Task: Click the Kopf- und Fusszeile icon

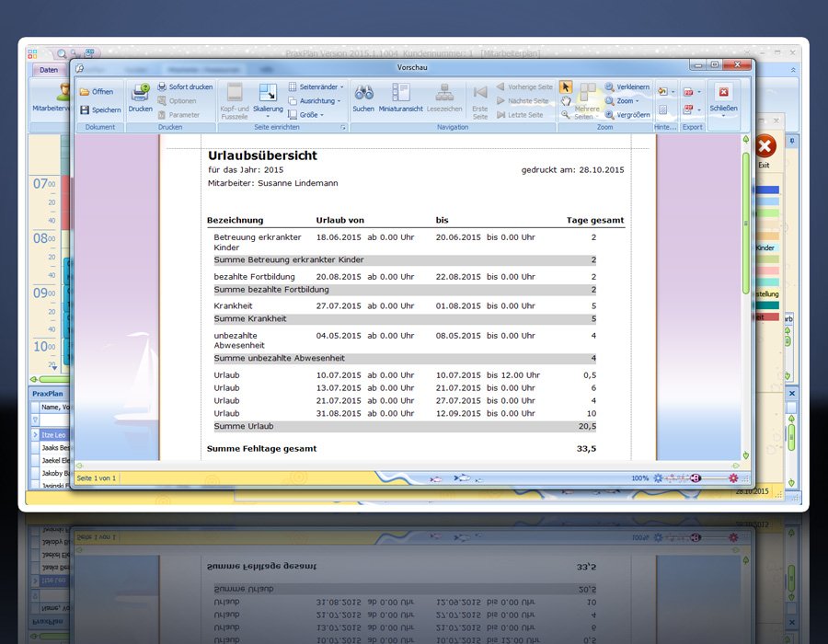Action: [x=235, y=92]
